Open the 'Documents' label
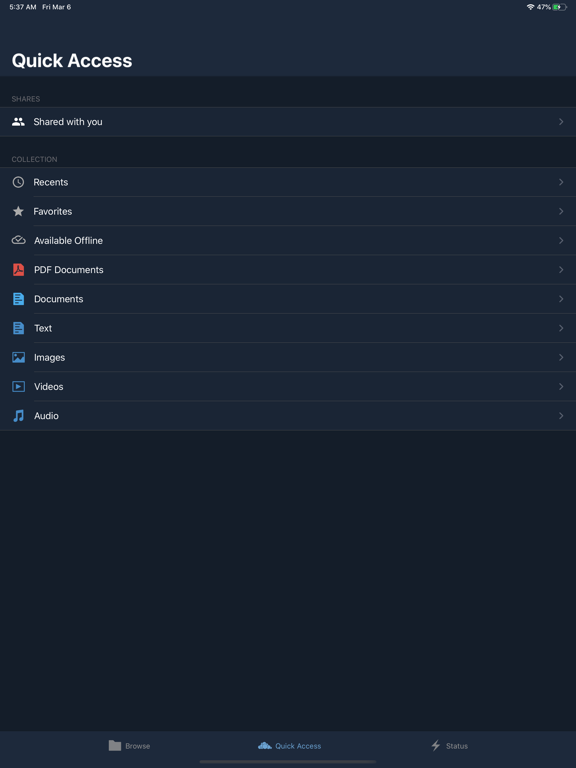Image resolution: width=576 pixels, height=768 pixels. [58, 299]
